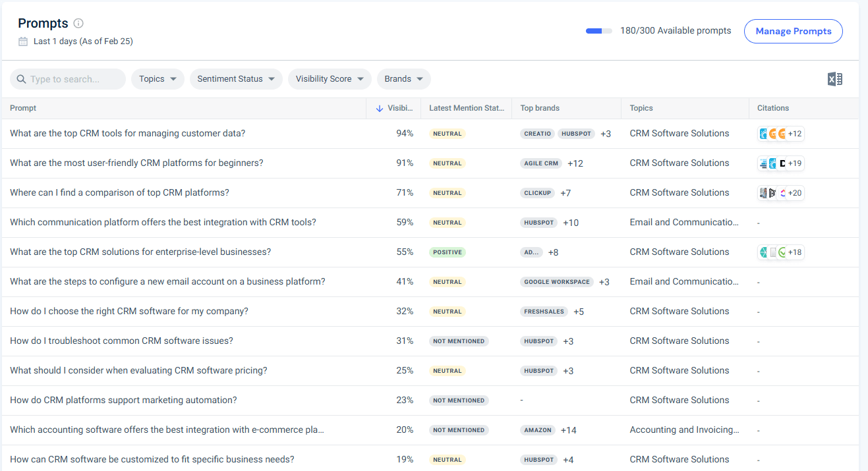
Task: Sort by Latest Mention Status column header
Action: 466,108
